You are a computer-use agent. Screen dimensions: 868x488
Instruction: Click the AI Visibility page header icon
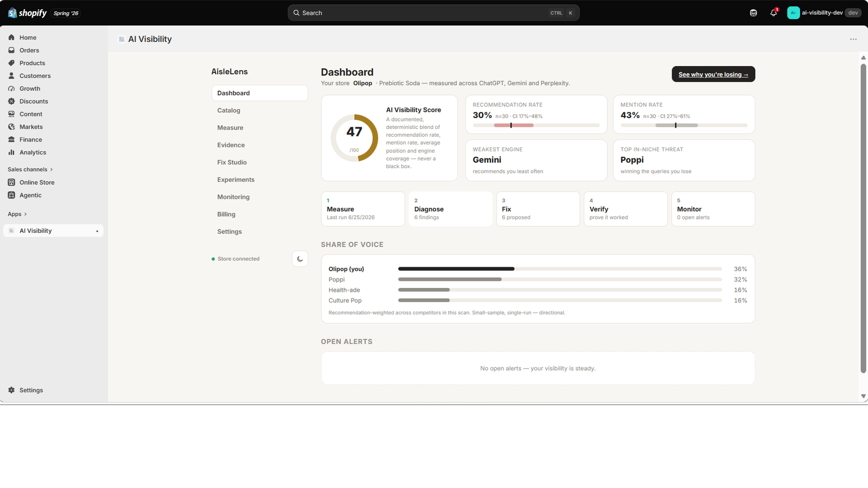pyautogui.click(x=122, y=39)
